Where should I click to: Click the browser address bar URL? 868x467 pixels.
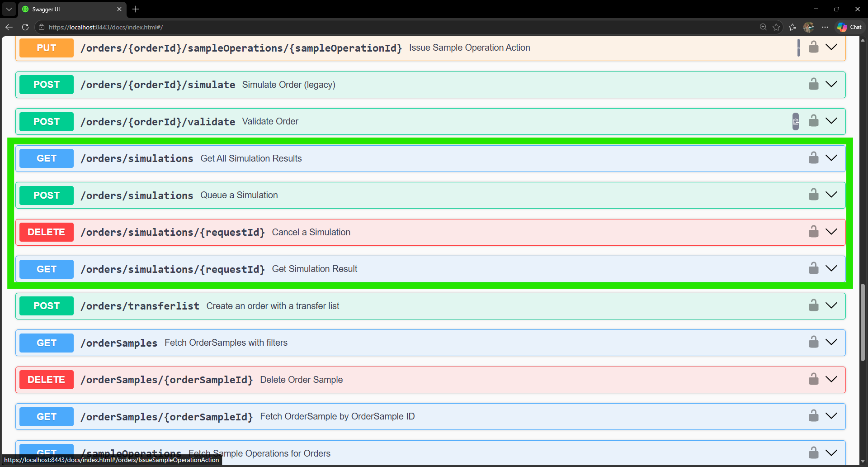pyautogui.click(x=106, y=27)
